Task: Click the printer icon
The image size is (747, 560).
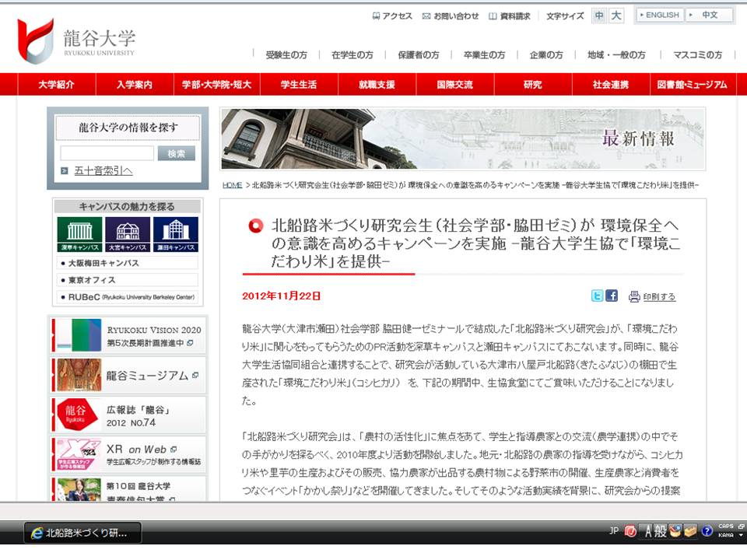Action: 634,296
